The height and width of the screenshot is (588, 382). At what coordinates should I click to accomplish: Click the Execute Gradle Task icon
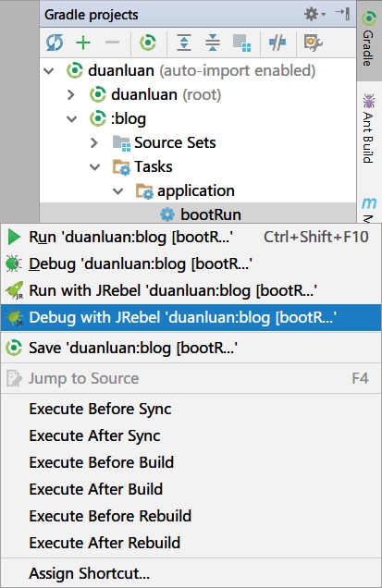click(148, 43)
